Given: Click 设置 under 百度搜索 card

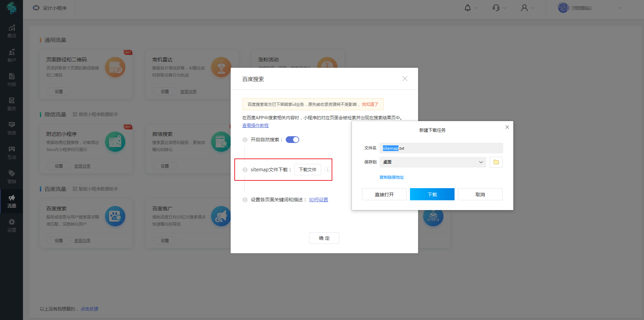Looking at the screenshot, I should [59, 240].
